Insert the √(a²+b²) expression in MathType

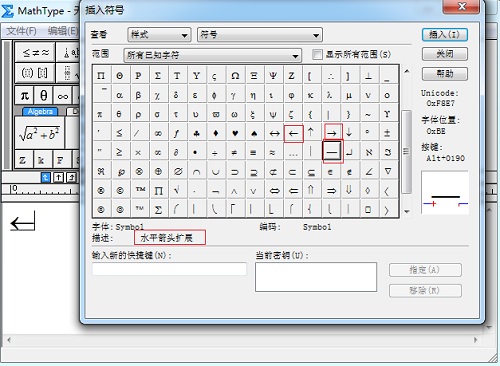pos(40,134)
